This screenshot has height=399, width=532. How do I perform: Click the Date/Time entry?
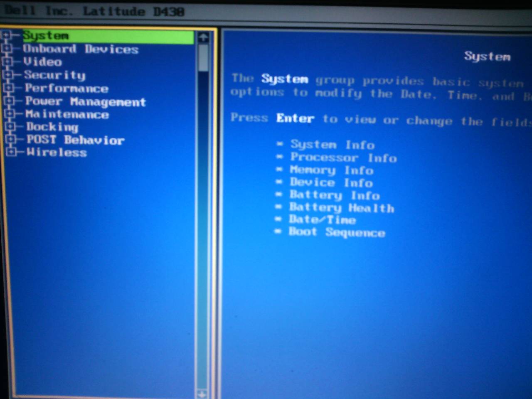[323, 220]
